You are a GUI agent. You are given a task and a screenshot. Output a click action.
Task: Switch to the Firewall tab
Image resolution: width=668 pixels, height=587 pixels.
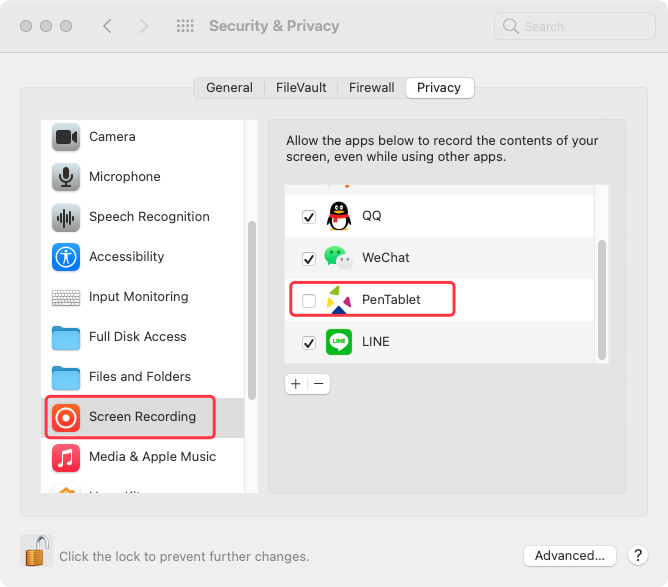pyautogui.click(x=371, y=88)
